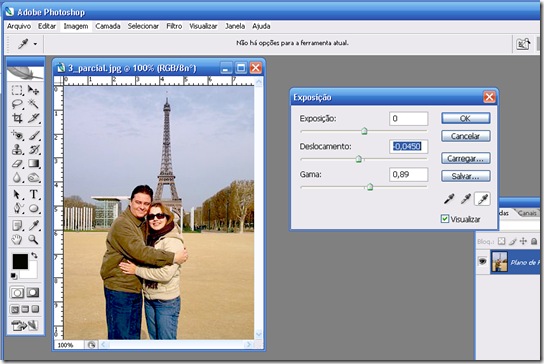This screenshot has height=364, width=544.
Task: Pick the white point eyedropper in Exposição
Action: click(482, 199)
